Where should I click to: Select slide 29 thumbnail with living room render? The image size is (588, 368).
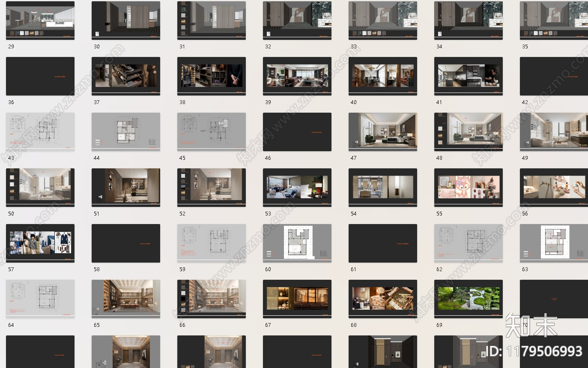point(40,21)
